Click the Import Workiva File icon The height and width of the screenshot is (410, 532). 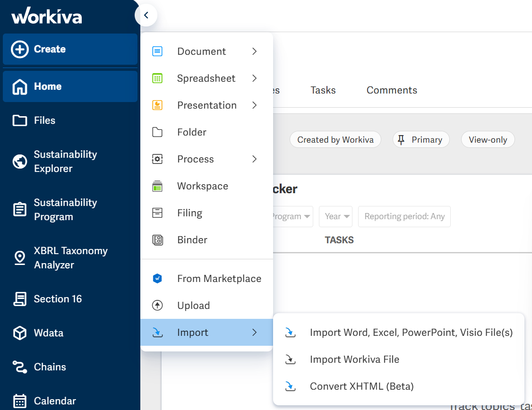(290, 359)
